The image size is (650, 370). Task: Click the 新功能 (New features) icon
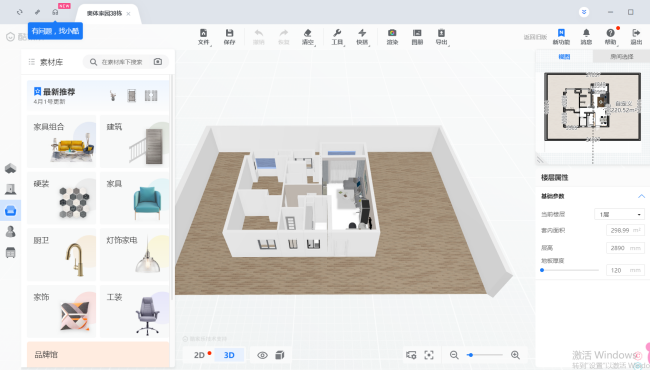561,36
